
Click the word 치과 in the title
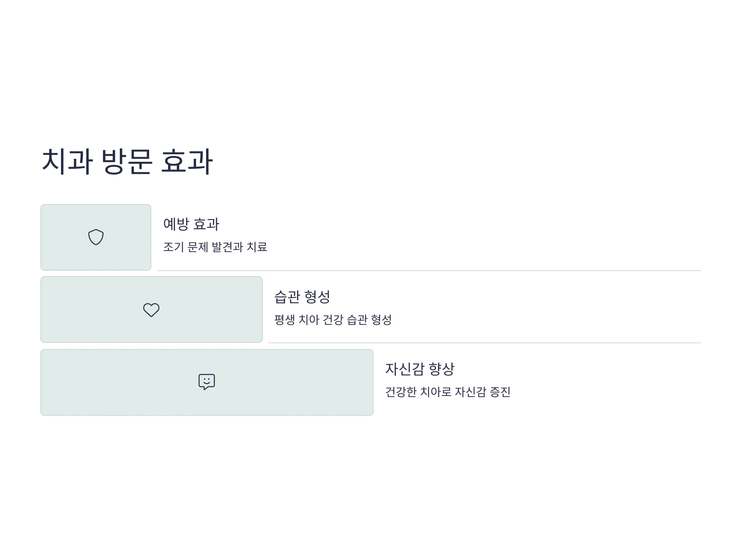pos(67,161)
